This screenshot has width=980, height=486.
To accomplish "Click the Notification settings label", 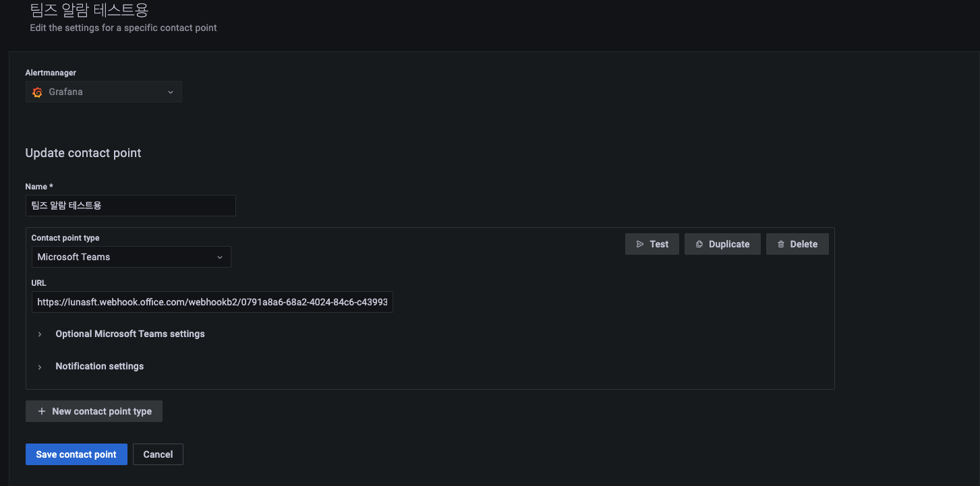I will pyautogui.click(x=100, y=366).
